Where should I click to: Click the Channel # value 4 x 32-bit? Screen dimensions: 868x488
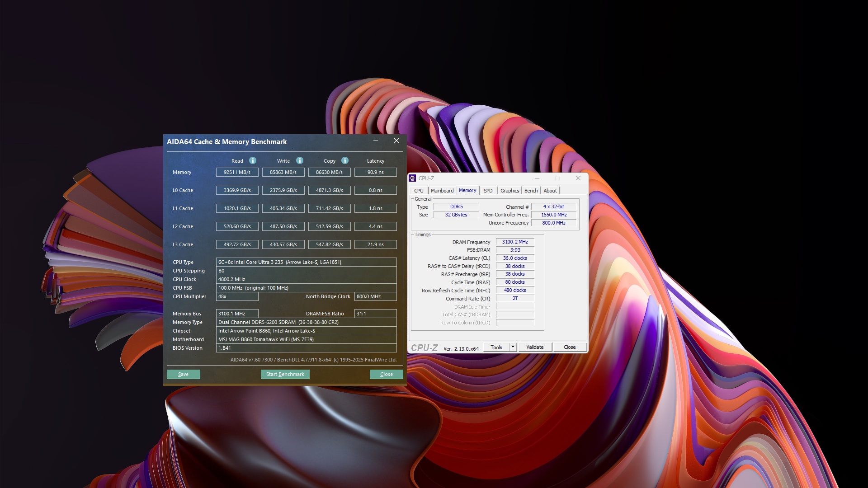tap(554, 206)
